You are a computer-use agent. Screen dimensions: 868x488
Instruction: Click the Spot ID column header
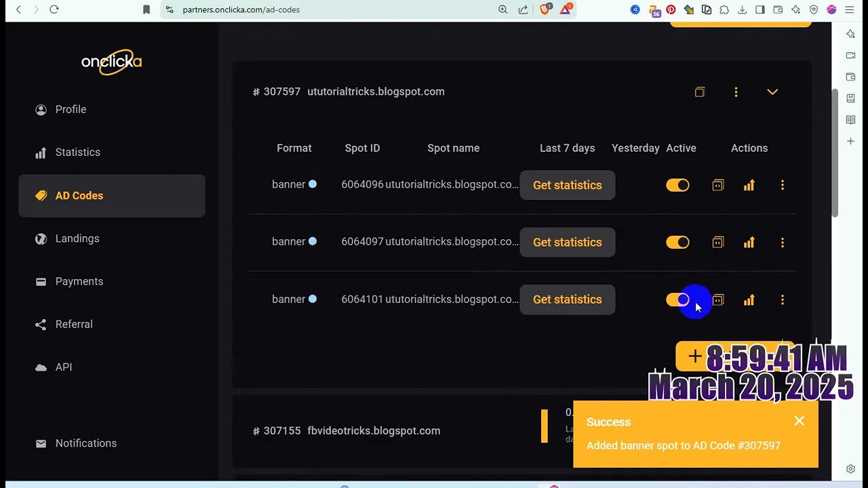362,148
